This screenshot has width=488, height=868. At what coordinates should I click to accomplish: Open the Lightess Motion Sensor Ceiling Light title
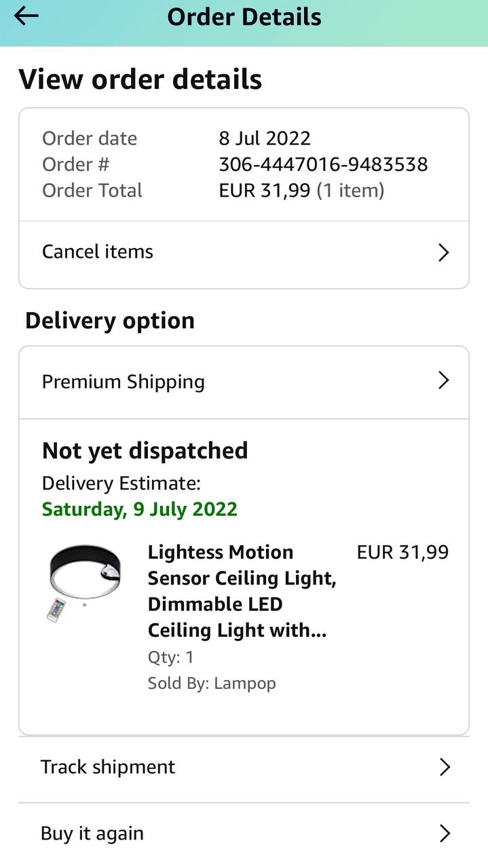pos(242,591)
